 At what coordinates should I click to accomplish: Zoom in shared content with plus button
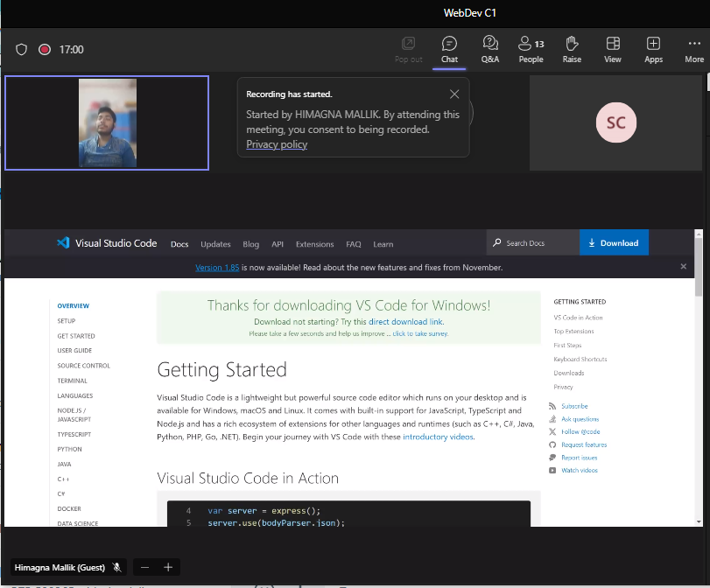click(x=168, y=567)
